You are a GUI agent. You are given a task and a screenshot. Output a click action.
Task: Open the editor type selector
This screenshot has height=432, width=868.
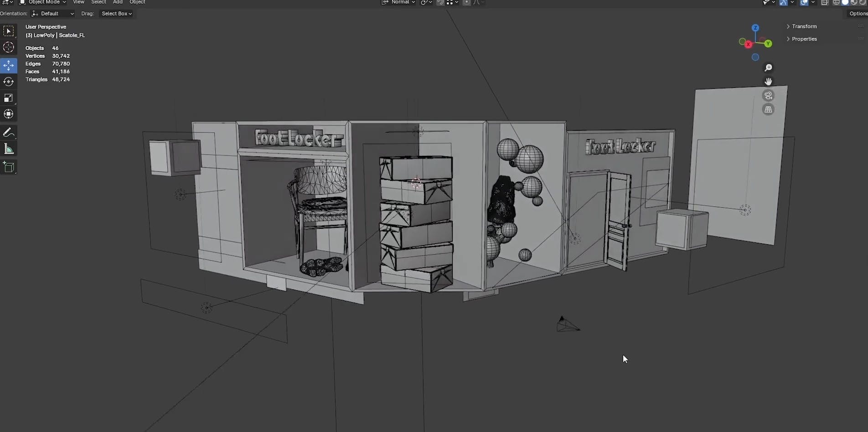8,2
